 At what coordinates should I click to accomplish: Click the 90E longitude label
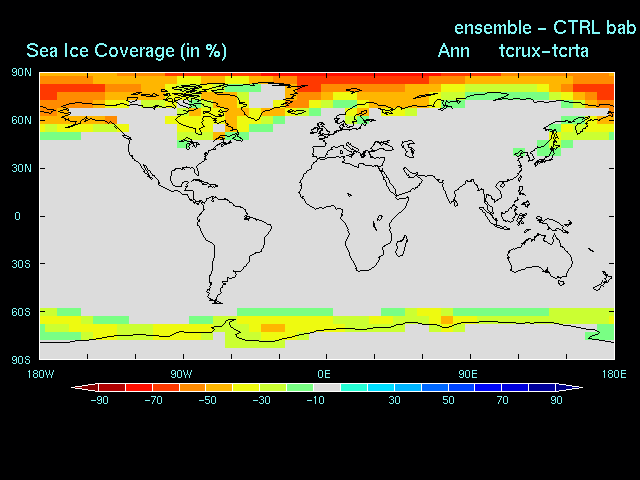pyautogui.click(x=467, y=374)
